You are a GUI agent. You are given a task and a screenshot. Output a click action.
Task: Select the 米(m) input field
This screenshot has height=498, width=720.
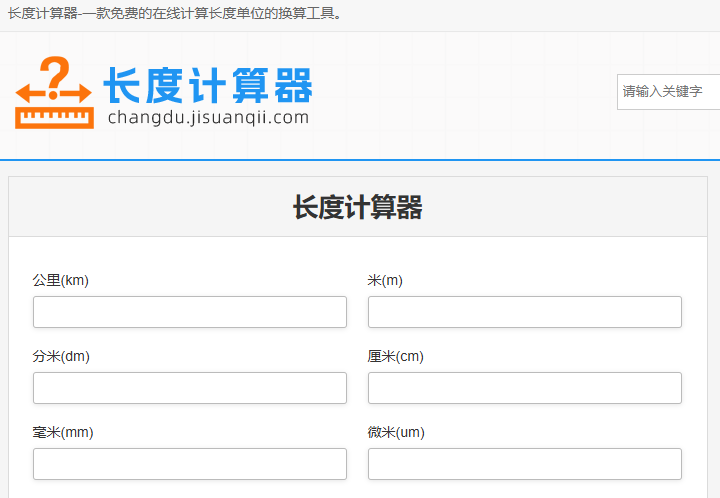coord(524,312)
